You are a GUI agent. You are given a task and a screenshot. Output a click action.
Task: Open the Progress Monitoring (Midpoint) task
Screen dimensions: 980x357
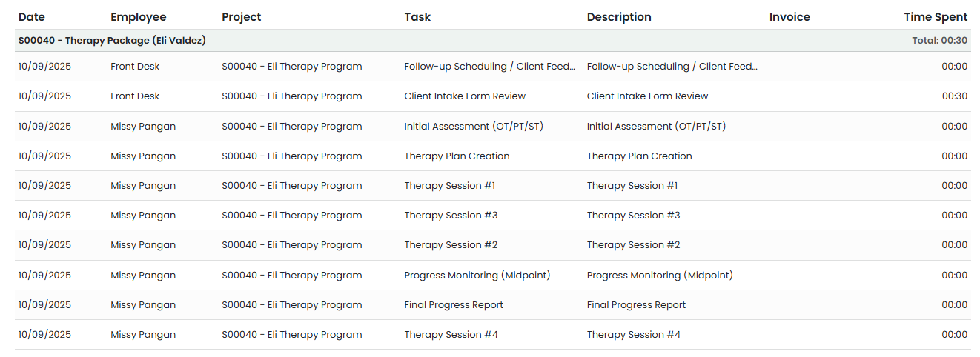coord(477,276)
